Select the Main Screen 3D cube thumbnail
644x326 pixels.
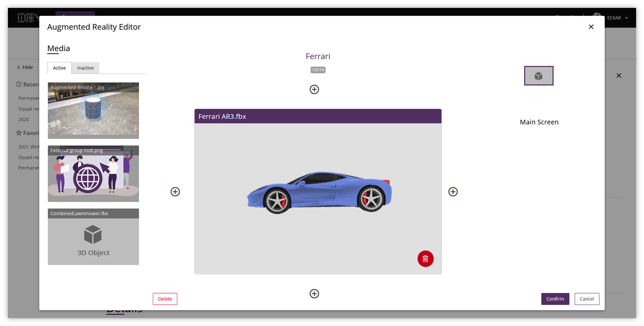click(539, 76)
